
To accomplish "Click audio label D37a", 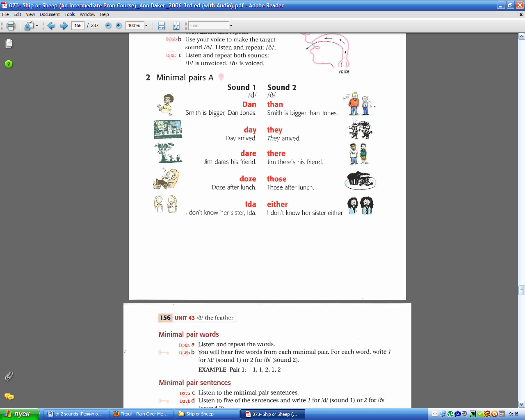I will point(185,393).
